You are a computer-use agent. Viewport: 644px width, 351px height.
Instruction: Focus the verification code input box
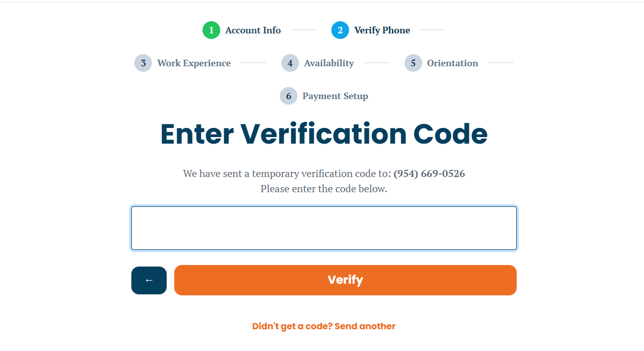[324, 228]
